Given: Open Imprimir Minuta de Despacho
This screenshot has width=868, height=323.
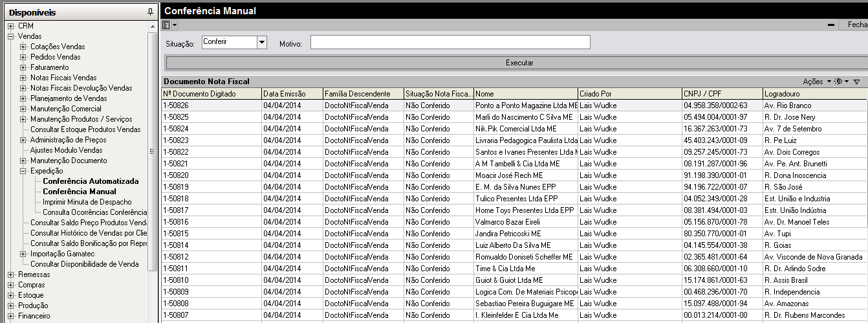Looking at the screenshot, I should [87, 202].
